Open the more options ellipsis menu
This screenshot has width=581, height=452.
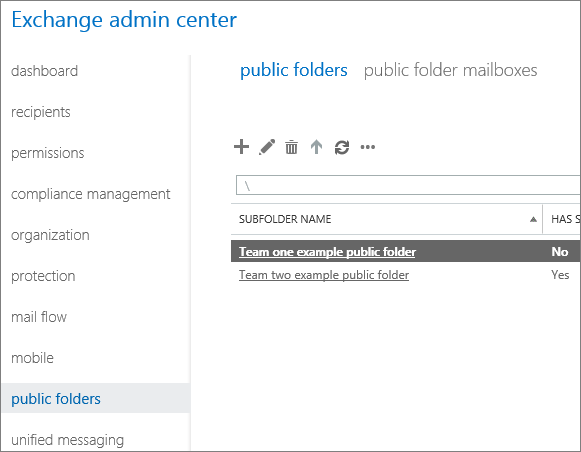click(368, 147)
